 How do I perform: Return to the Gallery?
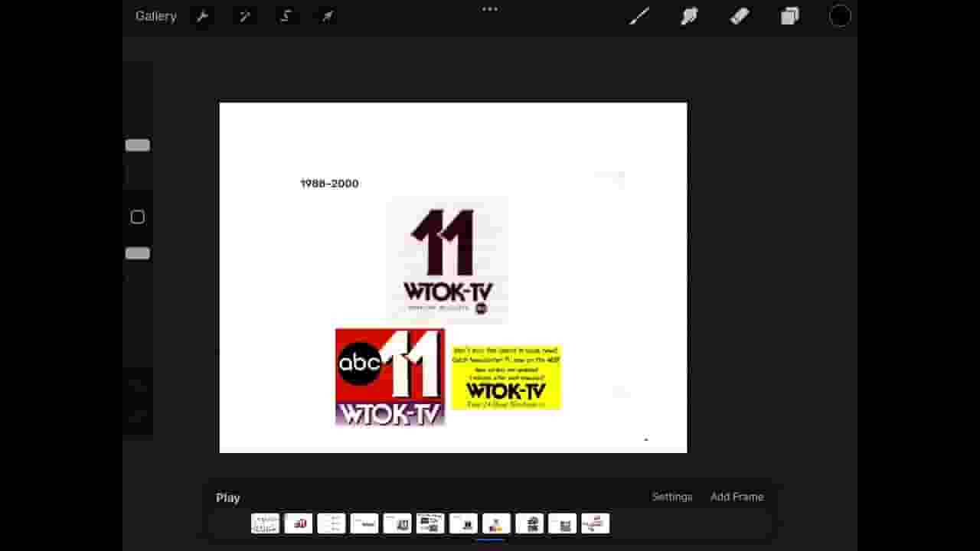click(x=156, y=16)
